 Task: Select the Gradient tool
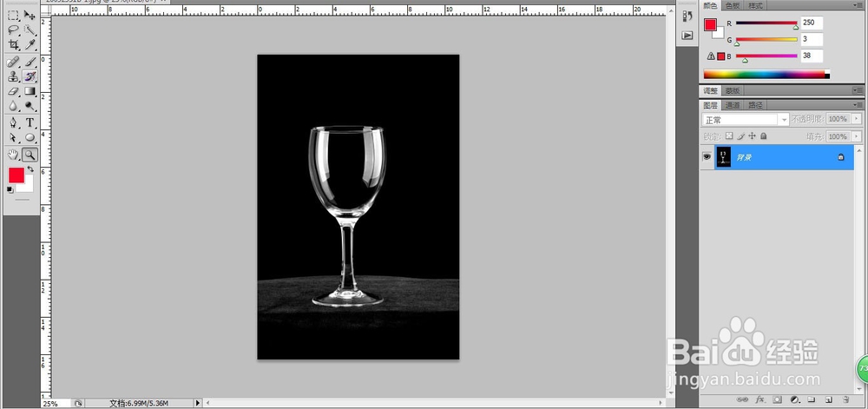click(30, 91)
